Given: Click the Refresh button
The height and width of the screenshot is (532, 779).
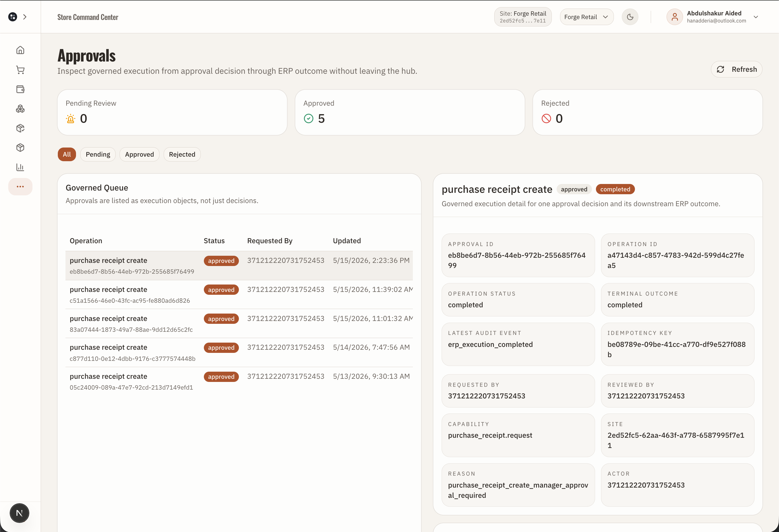Looking at the screenshot, I should pos(736,69).
